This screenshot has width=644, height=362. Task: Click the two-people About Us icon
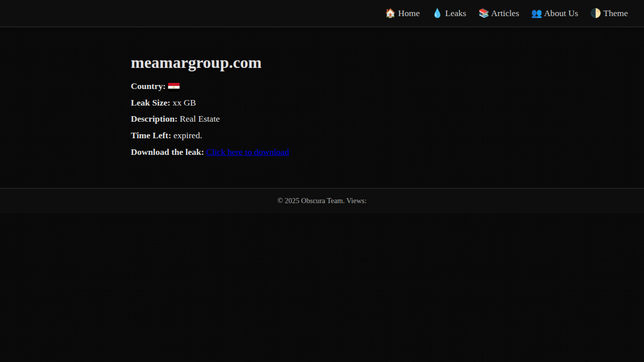[x=536, y=13]
